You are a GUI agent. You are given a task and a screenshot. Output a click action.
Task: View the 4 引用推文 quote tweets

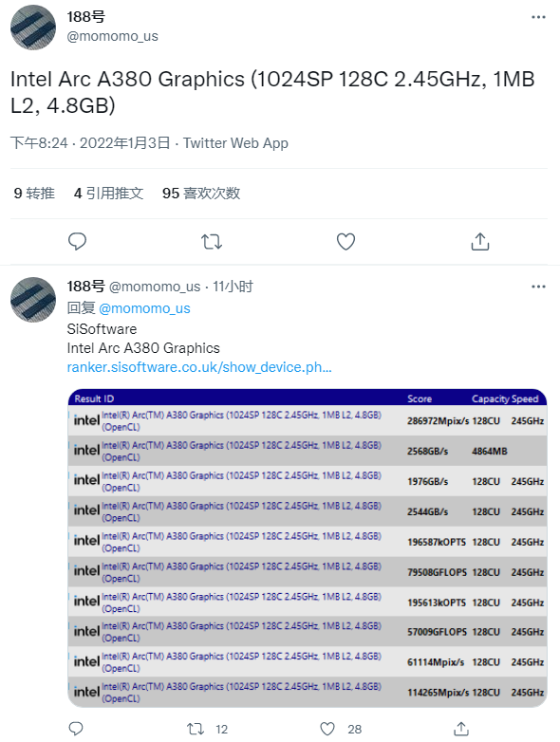pos(108,193)
